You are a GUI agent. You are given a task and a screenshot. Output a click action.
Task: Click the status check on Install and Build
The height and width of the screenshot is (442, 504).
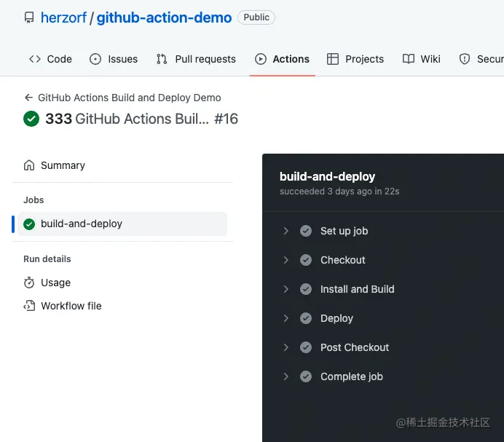pos(306,289)
